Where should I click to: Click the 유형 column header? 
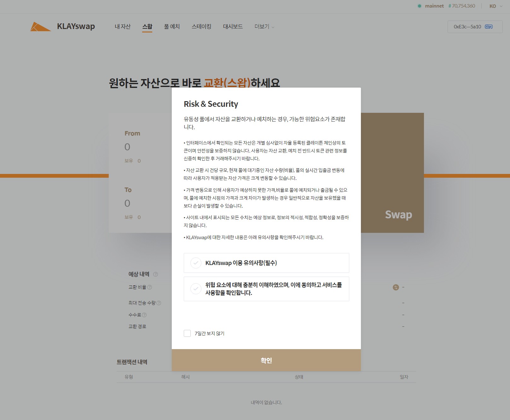click(129, 377)
